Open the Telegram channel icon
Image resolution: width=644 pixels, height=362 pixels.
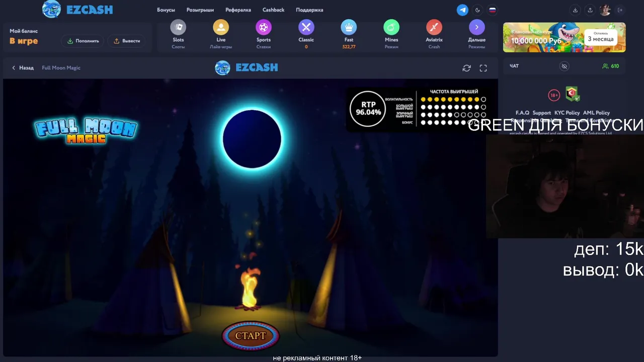coord(462,10)
